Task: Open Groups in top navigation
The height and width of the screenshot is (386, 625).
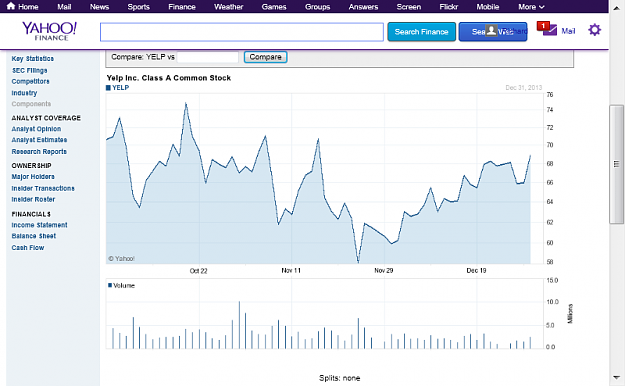Action: click(317, 7)
